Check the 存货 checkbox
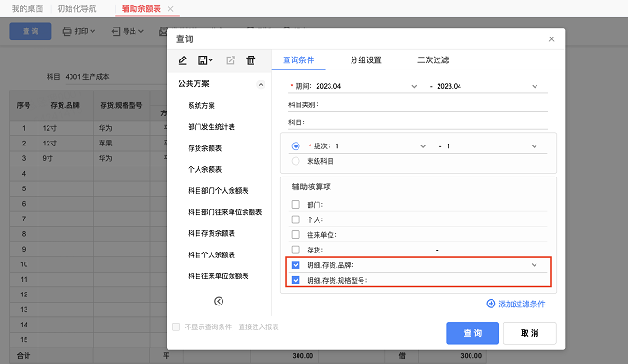Screen dimensions: 628x364 click(x=296, y=250)
